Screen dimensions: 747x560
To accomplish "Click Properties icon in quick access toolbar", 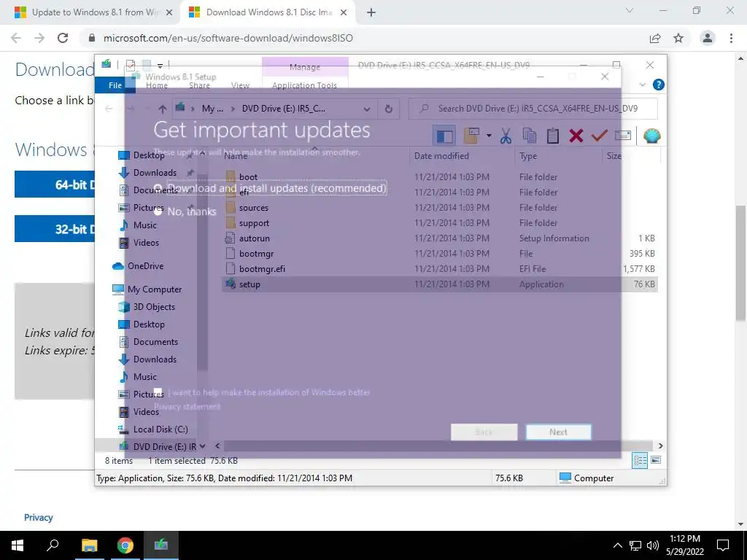I will pos(131,65).
